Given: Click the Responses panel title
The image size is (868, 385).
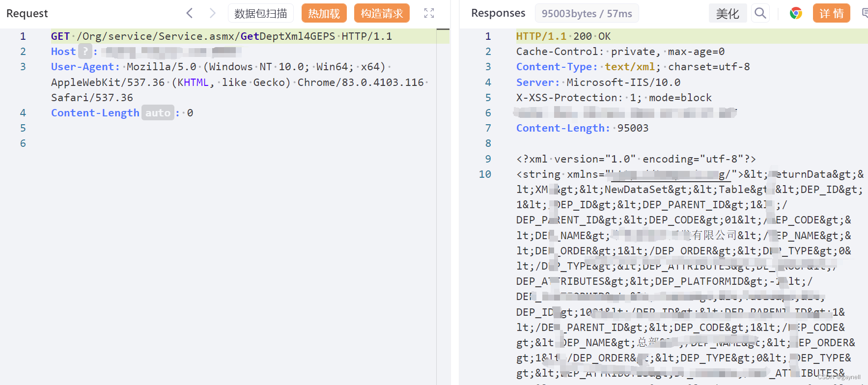Looking at the screenshot, I should 498,13.
